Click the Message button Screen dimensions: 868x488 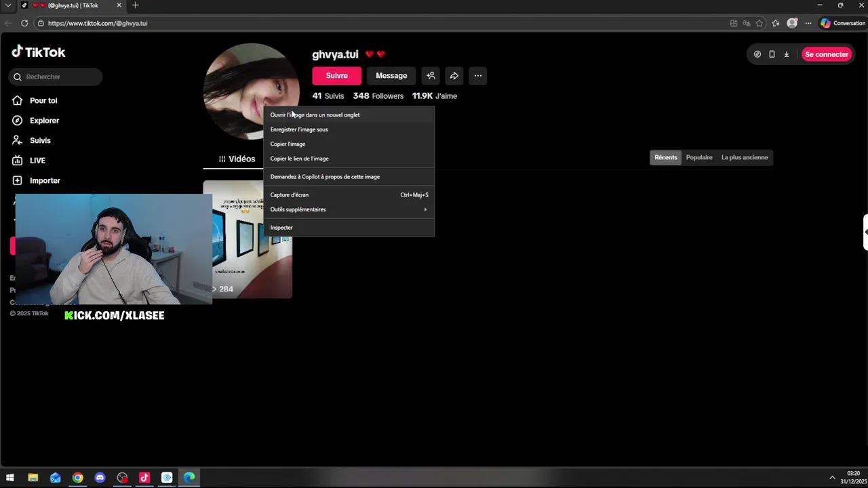pyautogui.click(x=391, y=76)
